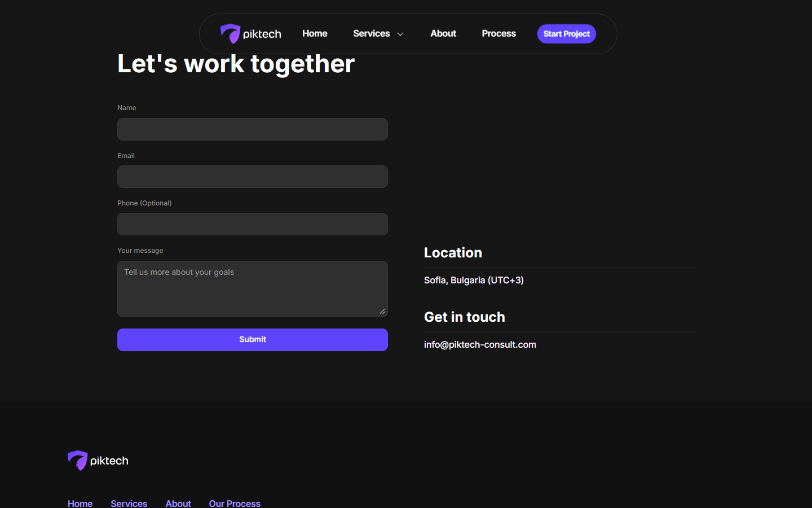
Task: Grab the message textarea resize handle
Action: click(382, 312)
